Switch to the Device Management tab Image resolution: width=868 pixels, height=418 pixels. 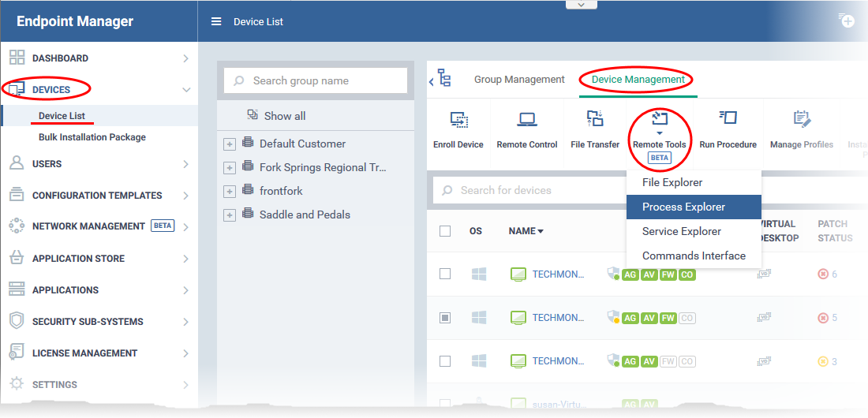coord(638,79)
